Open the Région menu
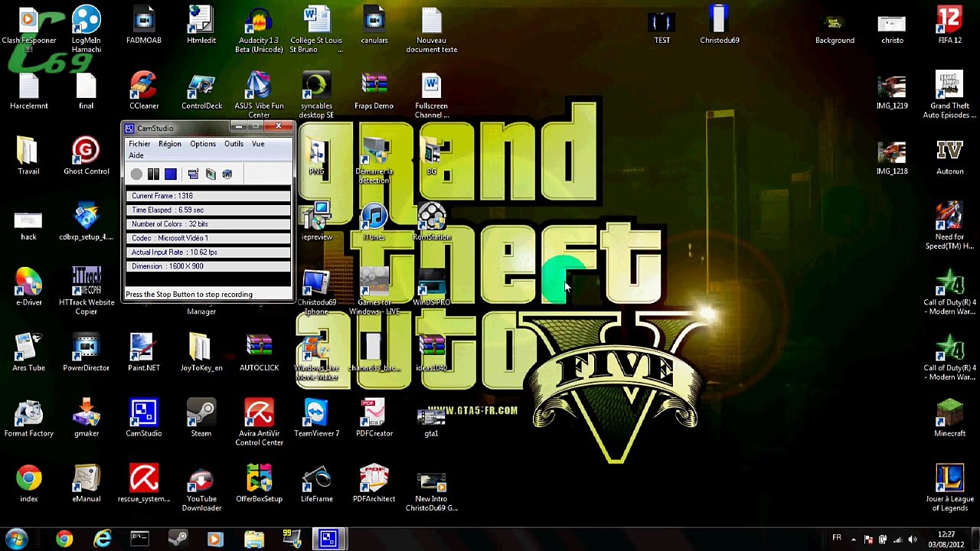The width and height of the screenshot is (980, 551). pyautogui.click(x=170, y=144)
